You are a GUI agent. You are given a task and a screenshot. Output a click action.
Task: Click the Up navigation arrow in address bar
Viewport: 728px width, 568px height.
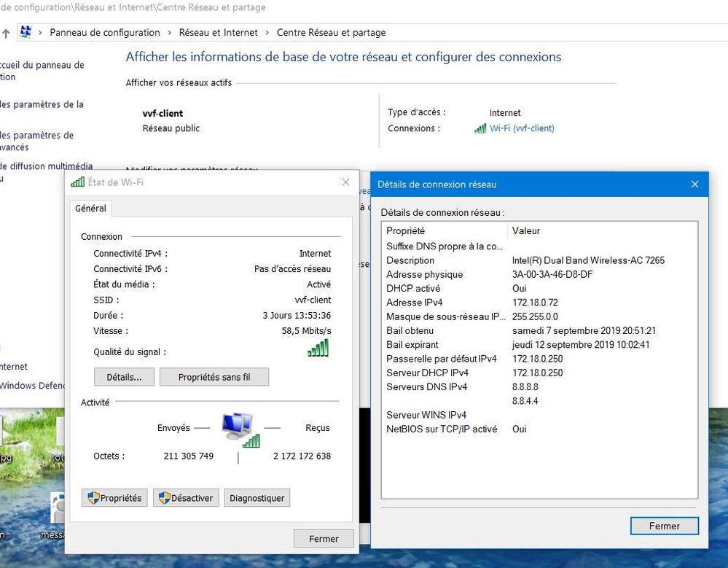6,33
